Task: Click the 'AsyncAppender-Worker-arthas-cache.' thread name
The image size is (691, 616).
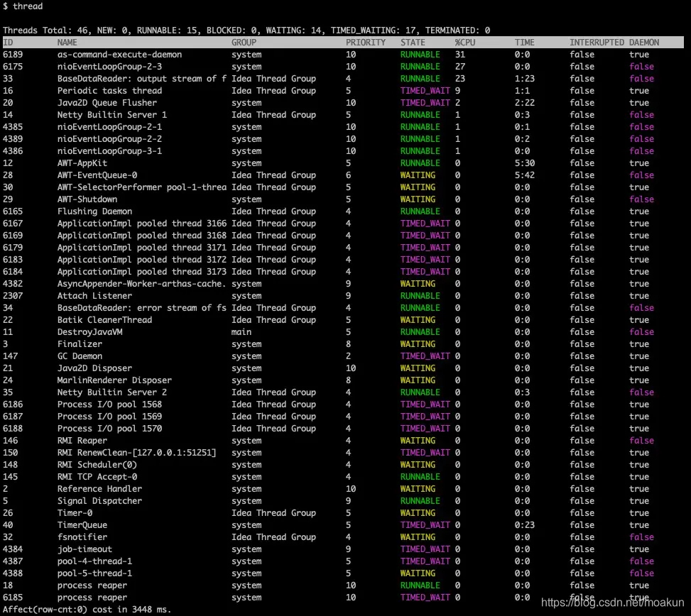Action: click(141, 284)
